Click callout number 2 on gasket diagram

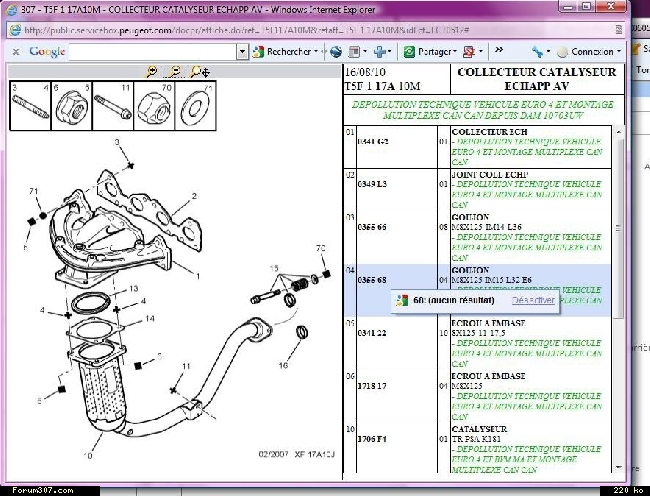pyautogui.click(x=194, y=196)
